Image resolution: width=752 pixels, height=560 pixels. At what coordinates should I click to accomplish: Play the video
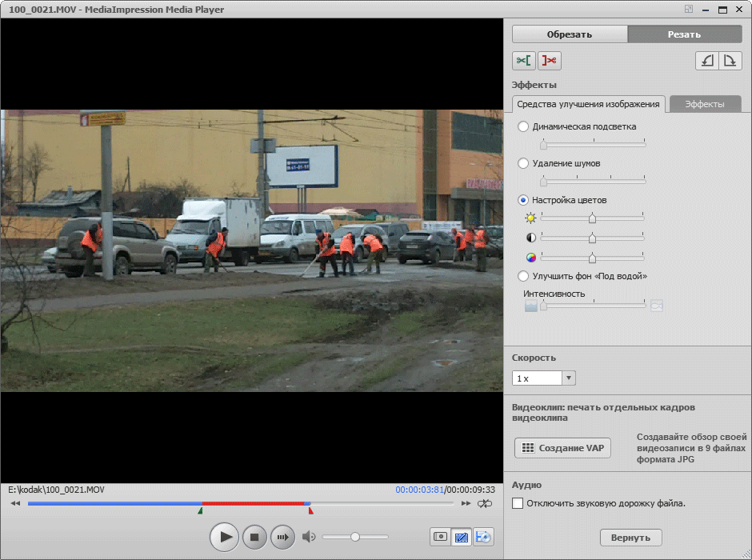224,537
